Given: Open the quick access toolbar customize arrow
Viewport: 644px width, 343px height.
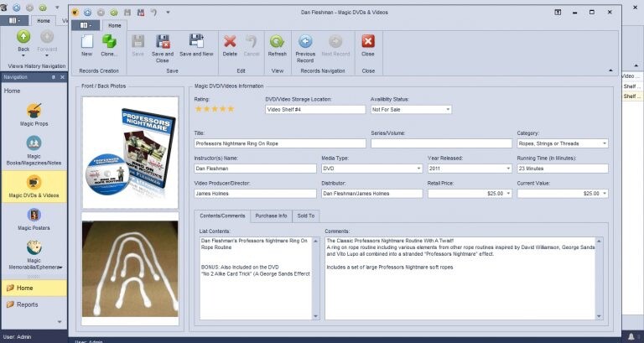Looking at the screenshot, I should [168, 13].
